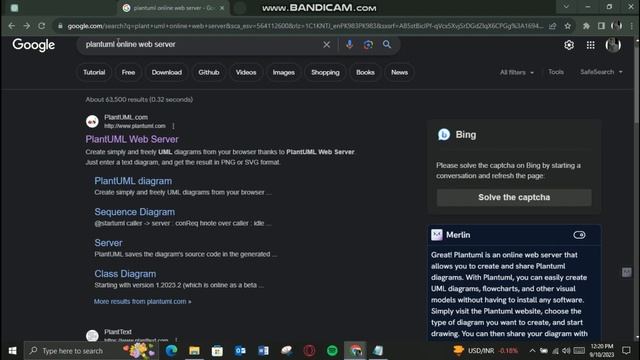Viewport: 640px width, 360px height.
Task: Open the PlantUML Web Server result
Action: 132,139
